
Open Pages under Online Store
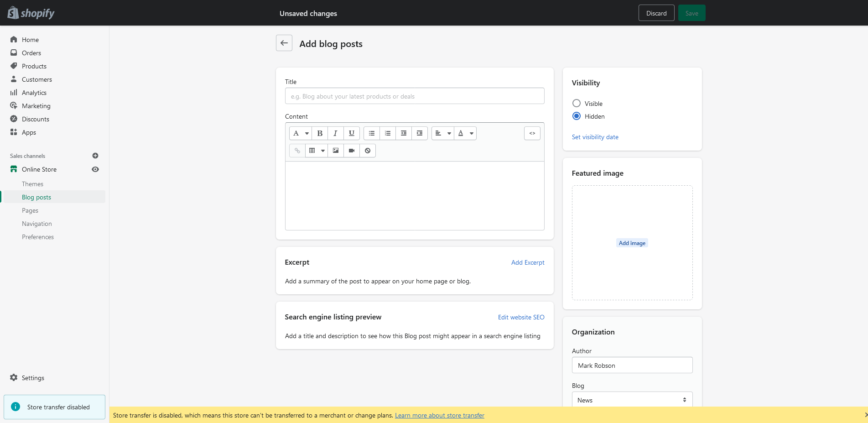pos(30,210)
